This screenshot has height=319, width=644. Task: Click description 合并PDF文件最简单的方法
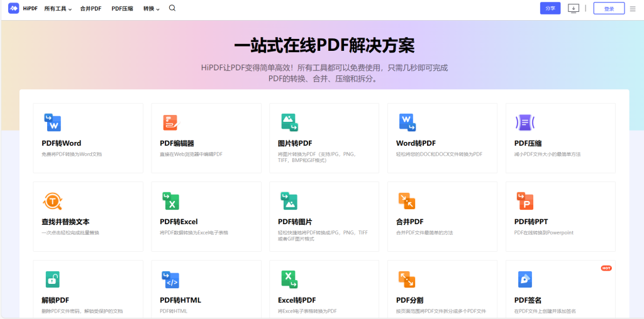425,233
